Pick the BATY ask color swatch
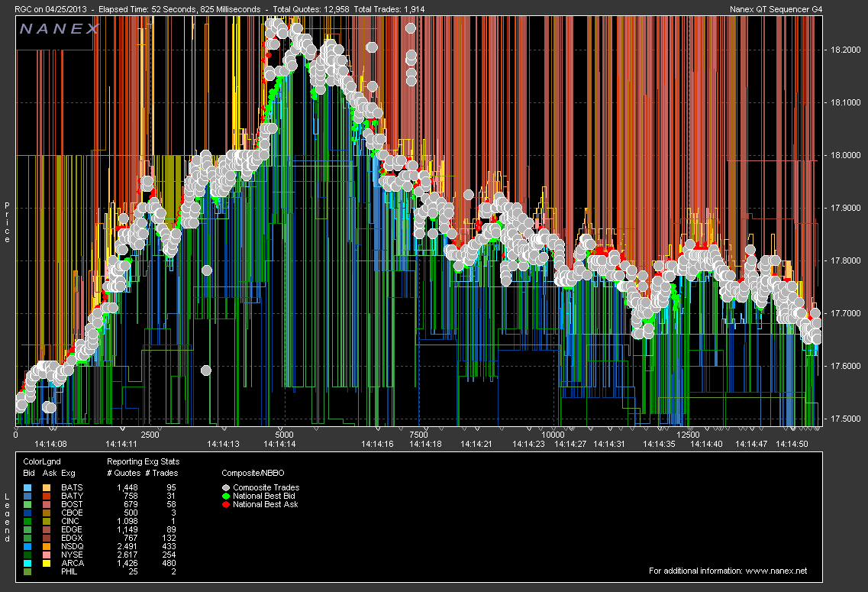This screenshot has height=592, width=868. 47,497
